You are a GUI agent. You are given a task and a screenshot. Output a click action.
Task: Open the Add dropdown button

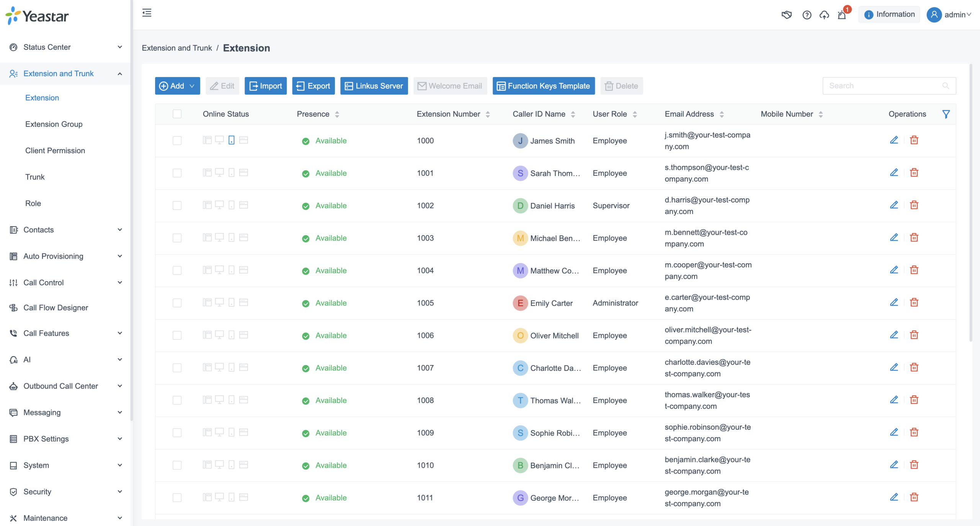coord(177,86)
